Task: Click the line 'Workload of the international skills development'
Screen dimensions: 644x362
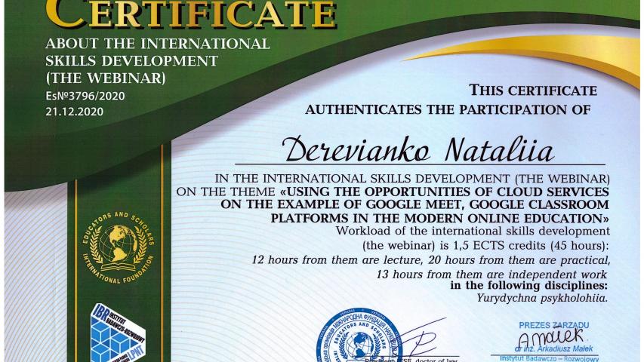Action: point(473,231)
